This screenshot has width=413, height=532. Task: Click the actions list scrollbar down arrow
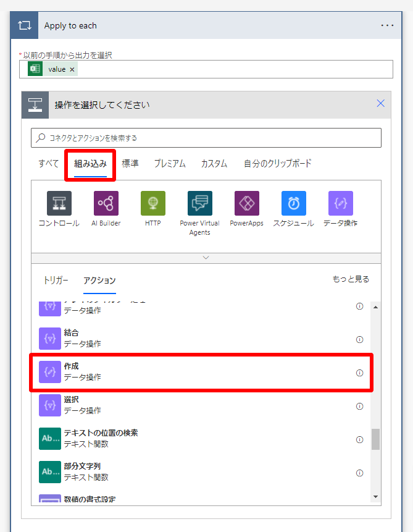click(x=375, y=497)
